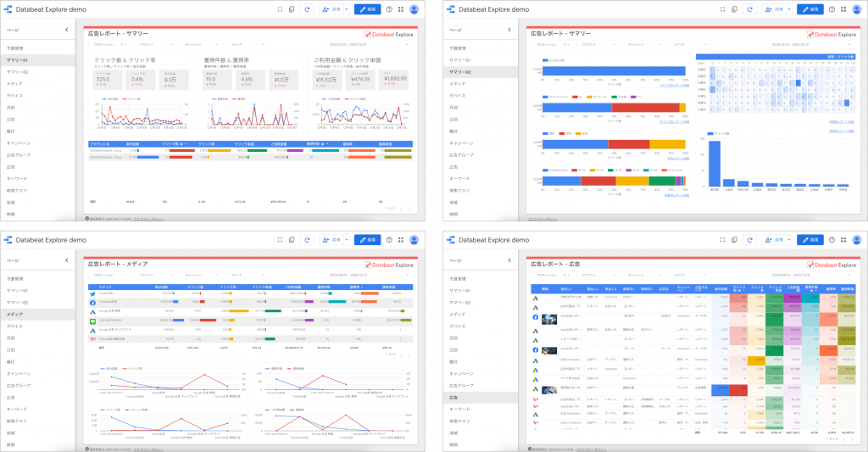The width and height of the screenshot is (868, 452).
Task: Click the ¥1,890.99 CPM scorecard
Action: click(x=395, y=81)
